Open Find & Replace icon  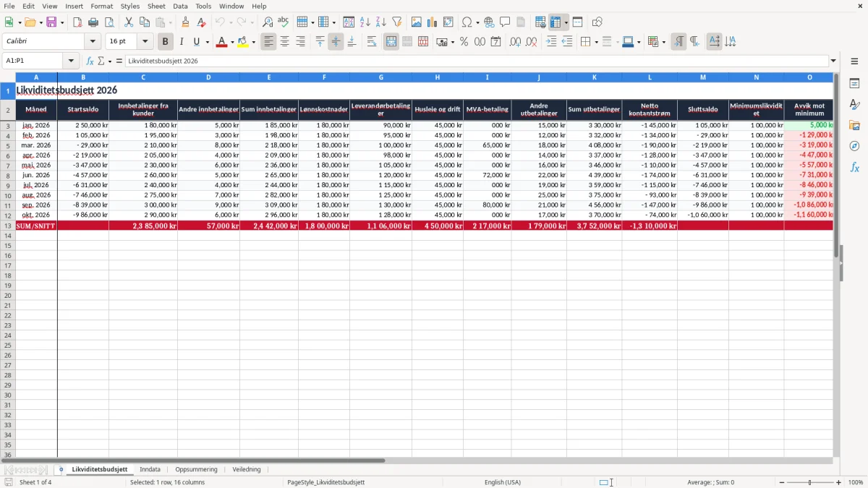pyautogui.click(x=268, y=22)
